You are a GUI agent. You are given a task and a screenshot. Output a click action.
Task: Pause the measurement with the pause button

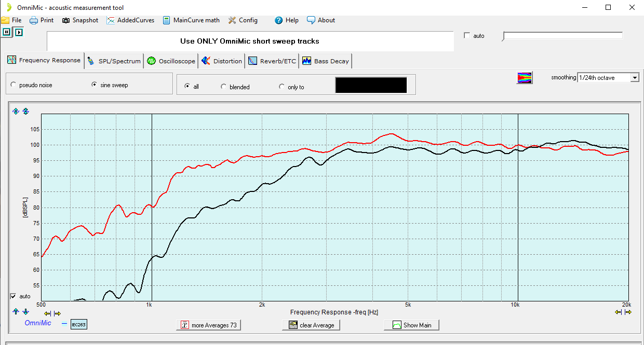(6, 32)
